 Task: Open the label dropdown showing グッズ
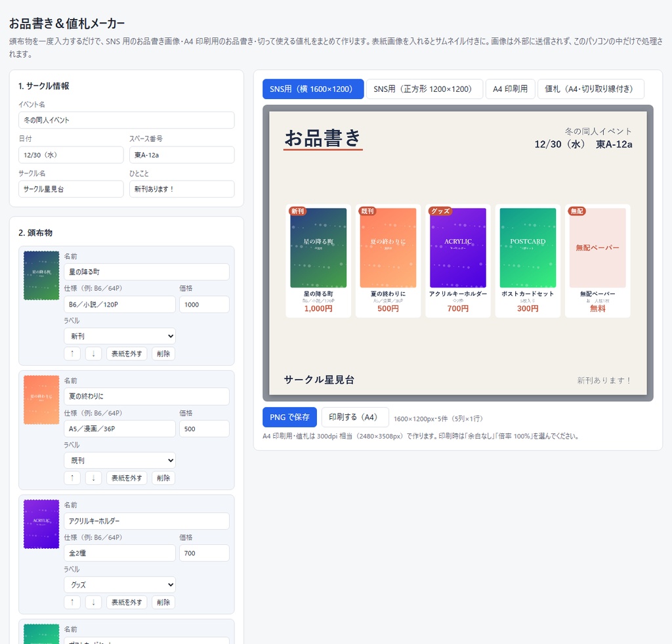pos(119,585)
